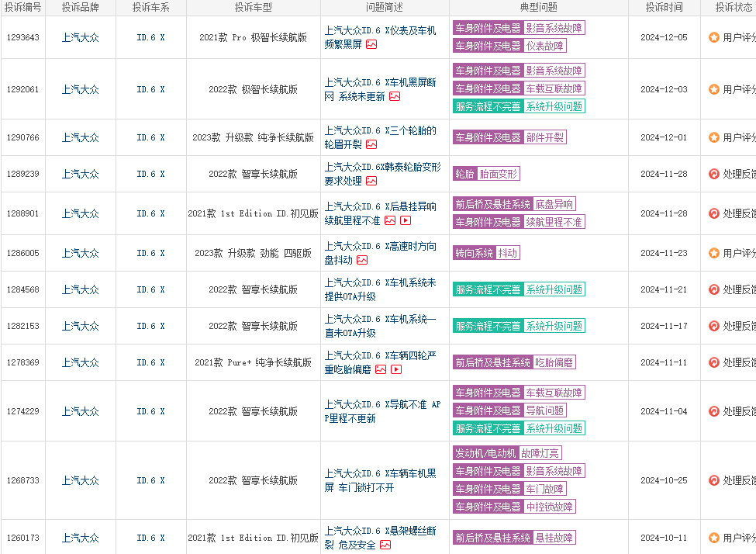View picture icon for complaint 1290766
This screenshot has width=756, height=554.
tap(371, 144)
